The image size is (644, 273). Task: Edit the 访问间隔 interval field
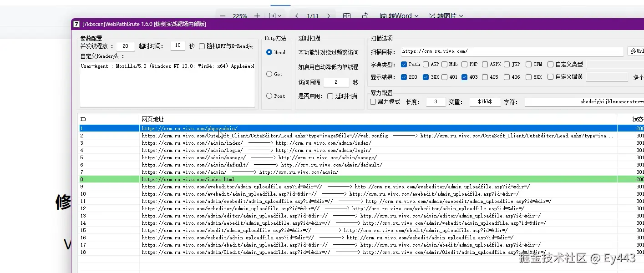coord(336,82)
